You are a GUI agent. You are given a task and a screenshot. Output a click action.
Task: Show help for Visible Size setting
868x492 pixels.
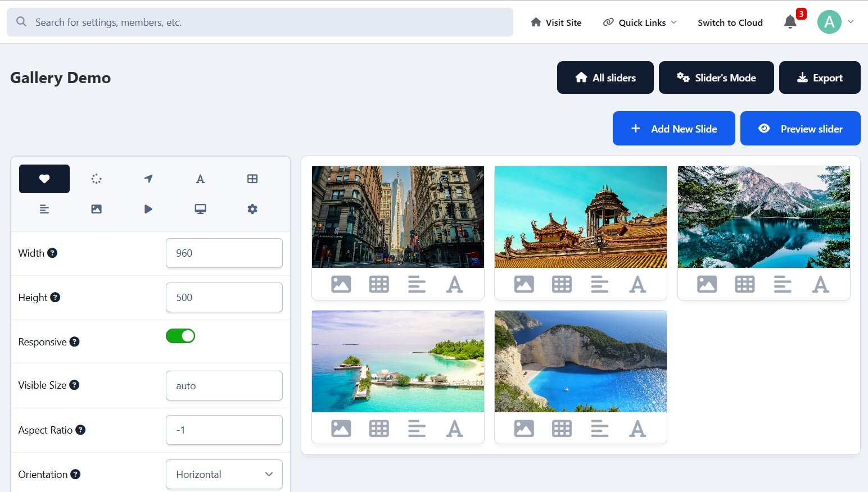[74, 385]
